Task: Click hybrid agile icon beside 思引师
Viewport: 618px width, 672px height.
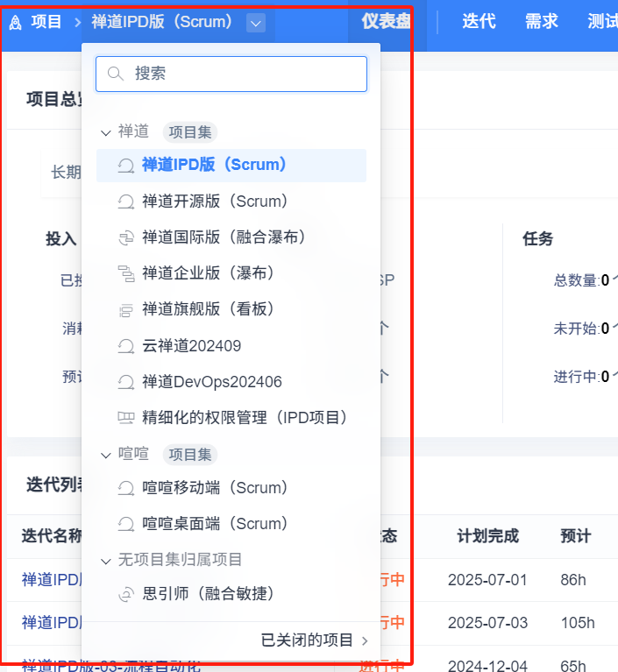Action: [x=126, y=594]
